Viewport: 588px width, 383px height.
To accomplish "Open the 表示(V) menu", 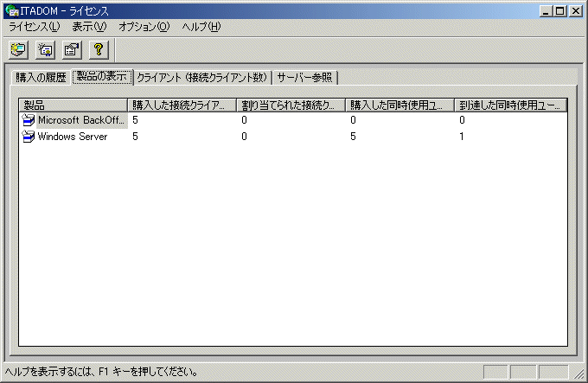I will click(89, 27).
